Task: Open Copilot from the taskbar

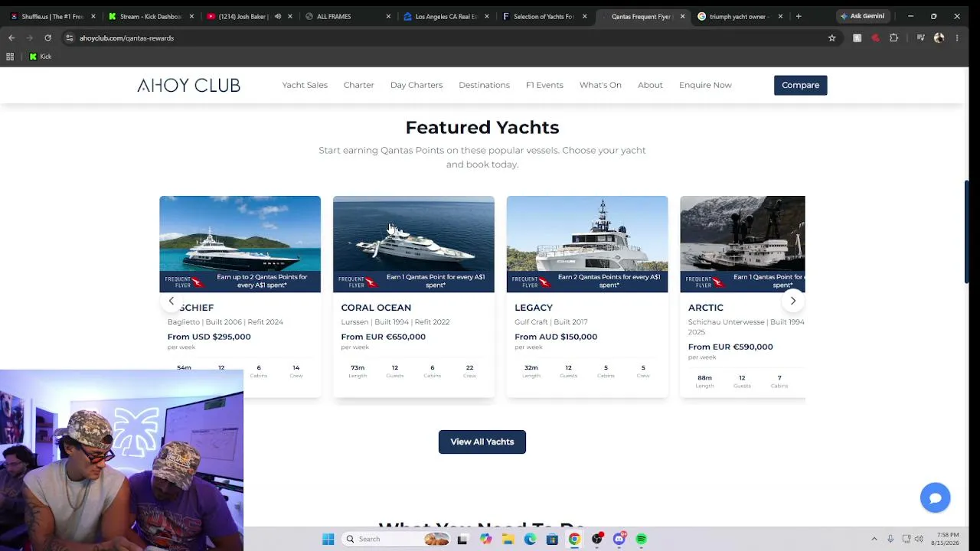Action: (x=485, y=540)
